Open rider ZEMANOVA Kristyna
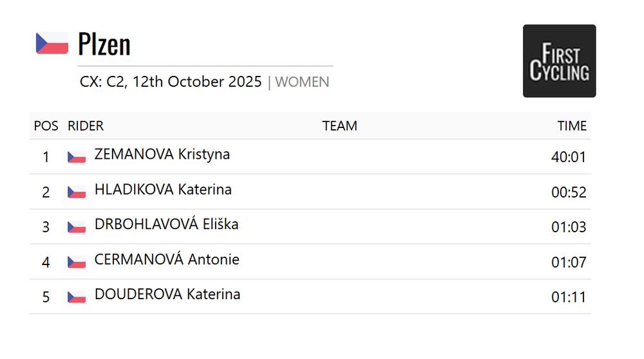The height and width of the screenshot is (359, 644). [x=162, y=154]
